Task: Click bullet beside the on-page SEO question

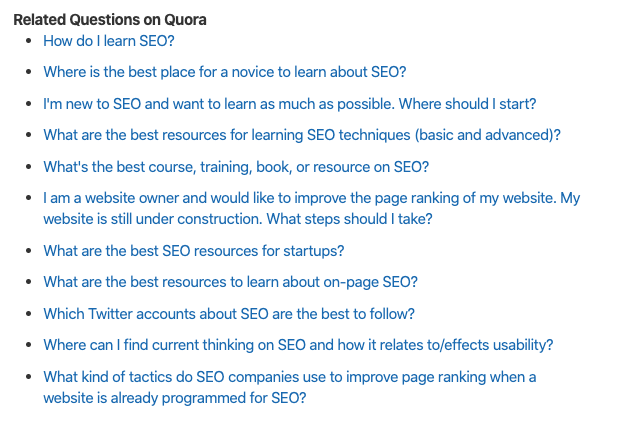Action: [29, 282]
